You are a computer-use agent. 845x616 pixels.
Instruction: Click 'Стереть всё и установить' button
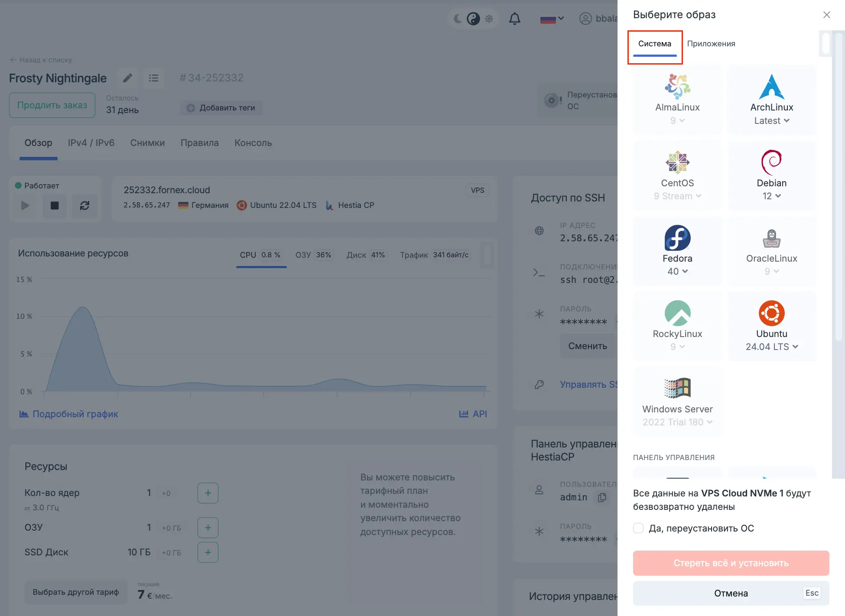pyautogui.click(x=731, y=563)
